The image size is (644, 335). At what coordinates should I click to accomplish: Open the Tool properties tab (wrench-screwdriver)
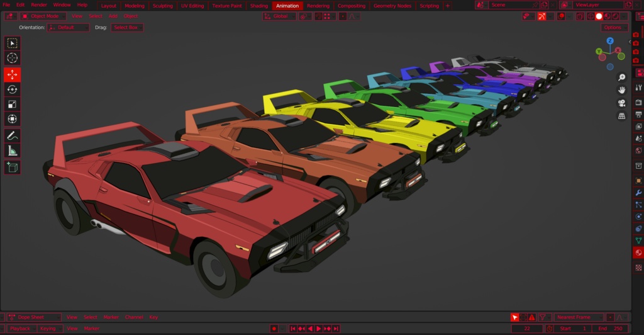638,88
